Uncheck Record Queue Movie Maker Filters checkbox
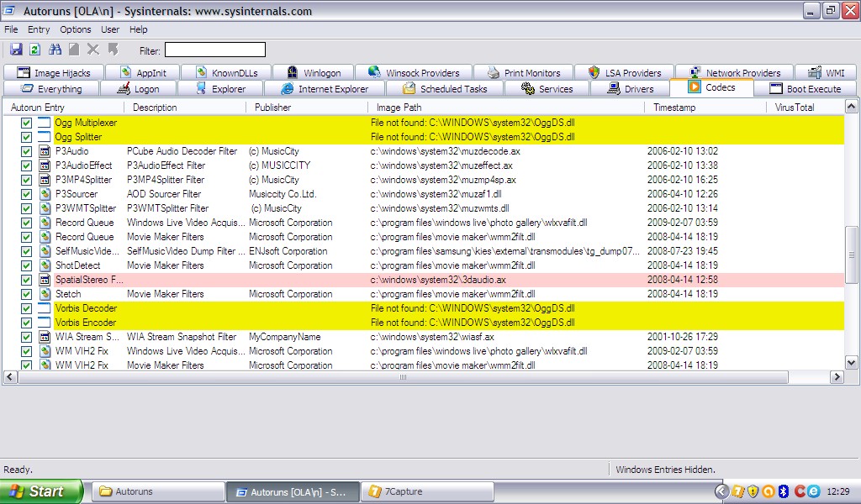 pos(26,237)
